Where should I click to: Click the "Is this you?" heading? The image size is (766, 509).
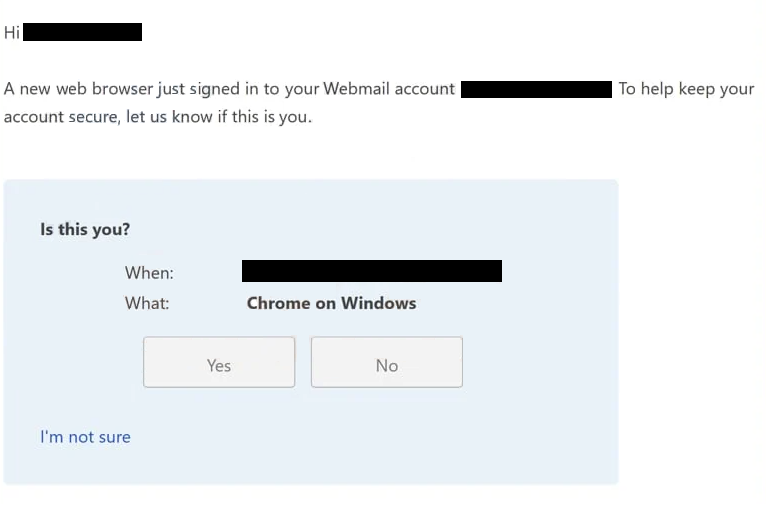coord(85,229)
